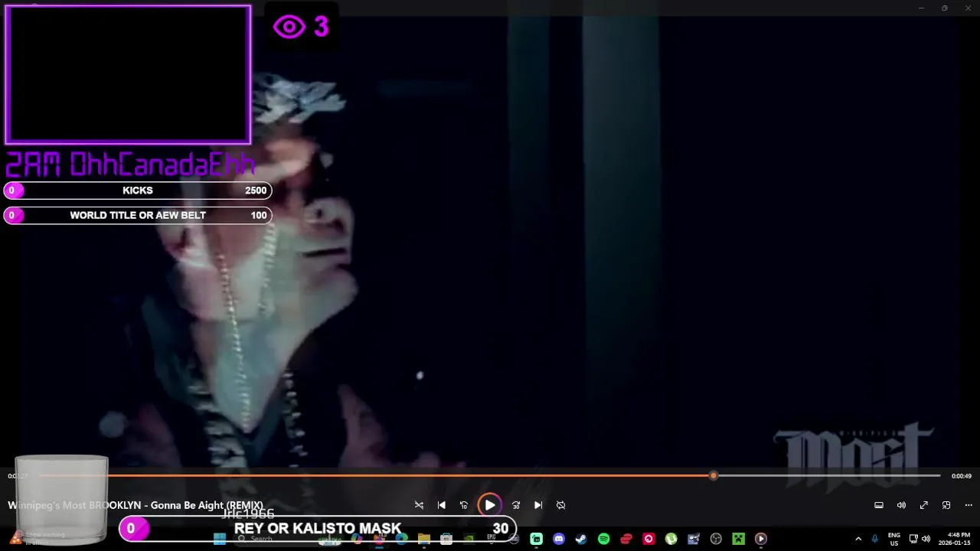Skip forward 30 seconds
The width and height of the screenshot is (980, 551).
click(515, 505)
